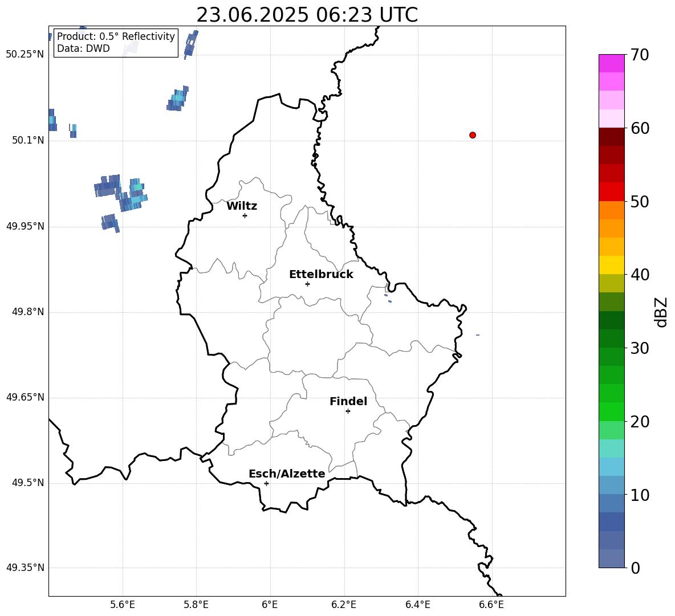Click the Wiltz city label

(x=242, y=206)
